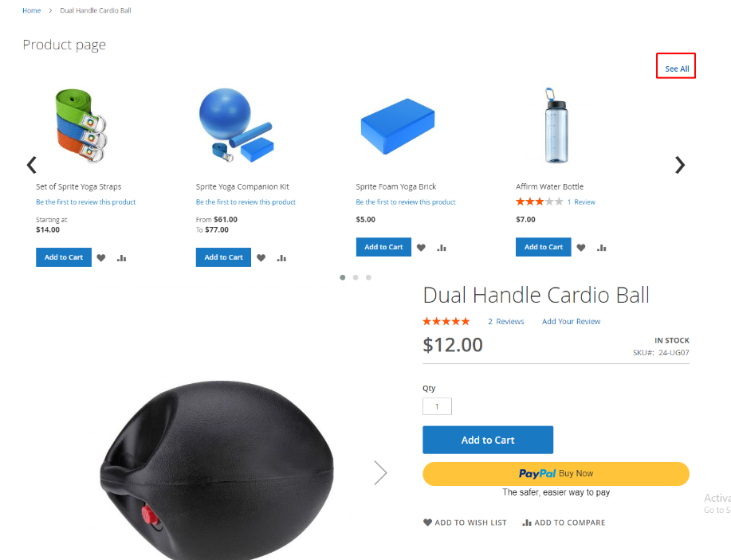Select the third carousel page dot
Screen dimensions: 731x560
(x=369, y=278)
